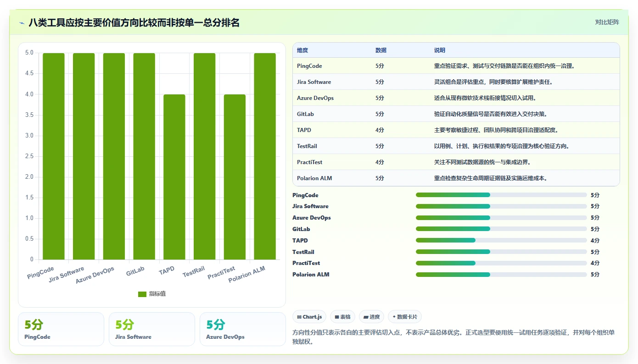Click the GitLab progress bar
Viewport: 638px width, 364px height.
pyautogui.click(x=501, y=229)
